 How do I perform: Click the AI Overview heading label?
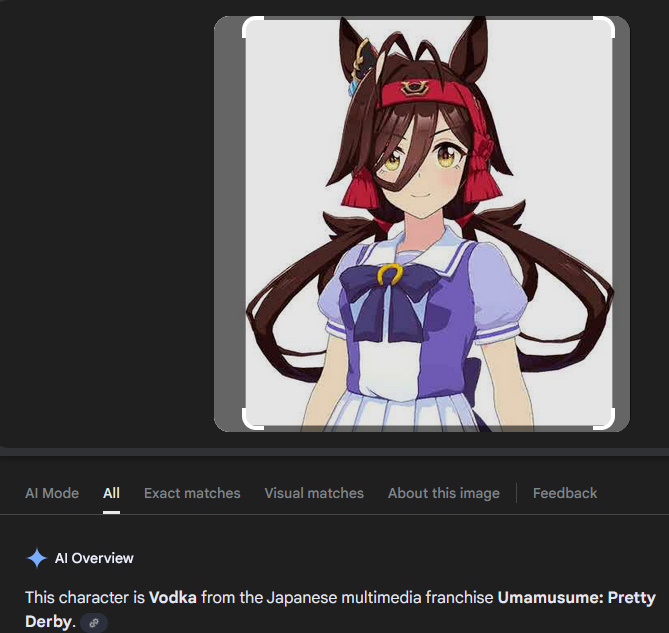[94, 558]
